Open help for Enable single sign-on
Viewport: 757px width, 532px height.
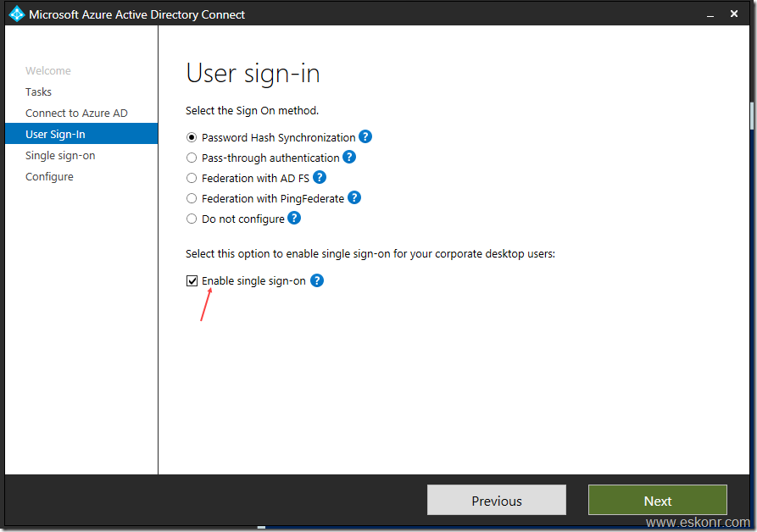[317, 280]
